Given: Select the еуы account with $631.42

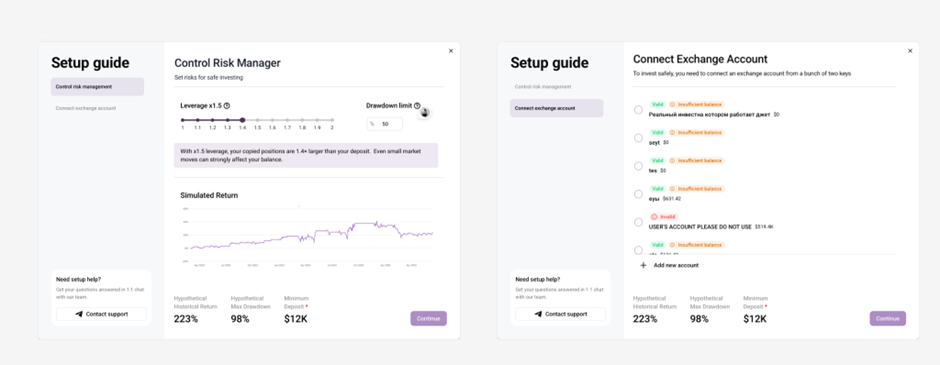Looking at the screenshot, I should [x=638, y=194].
